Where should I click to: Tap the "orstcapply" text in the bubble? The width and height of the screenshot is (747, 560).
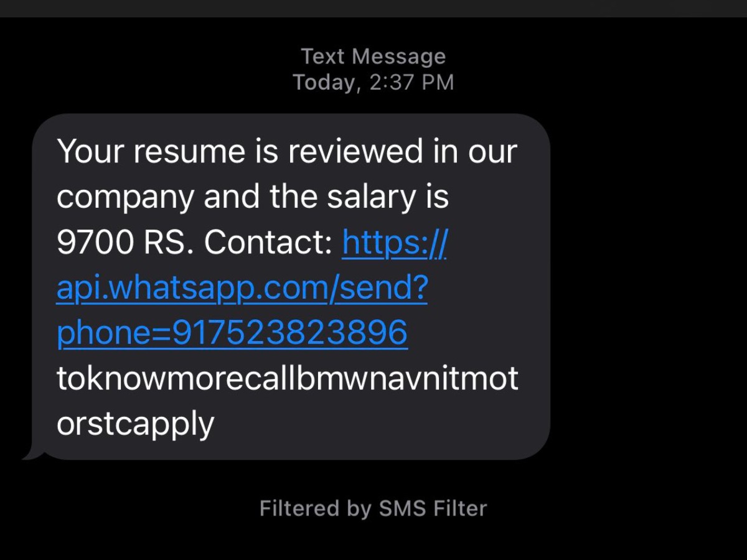[x=135, y=424]
